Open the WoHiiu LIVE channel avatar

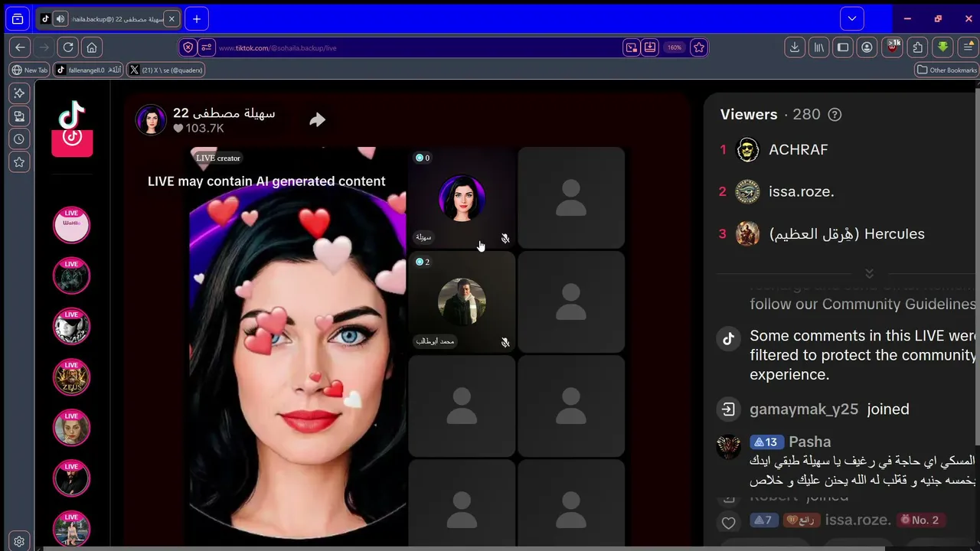coord(71,225)
